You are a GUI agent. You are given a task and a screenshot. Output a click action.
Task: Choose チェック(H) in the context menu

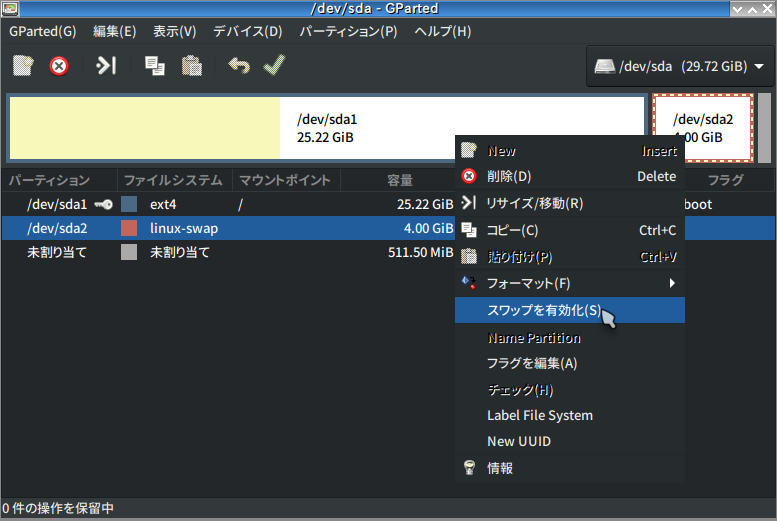(x=570, y=390)
